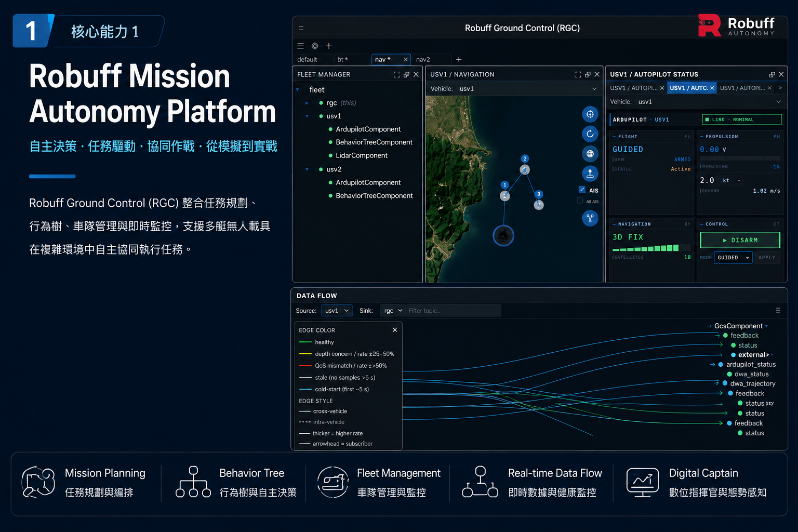Open the Data Flow panel options menu

tap(778, 310)
